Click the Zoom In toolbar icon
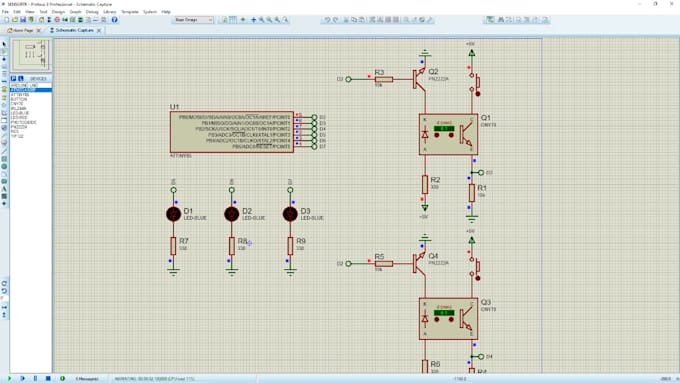 pos(262,20)
